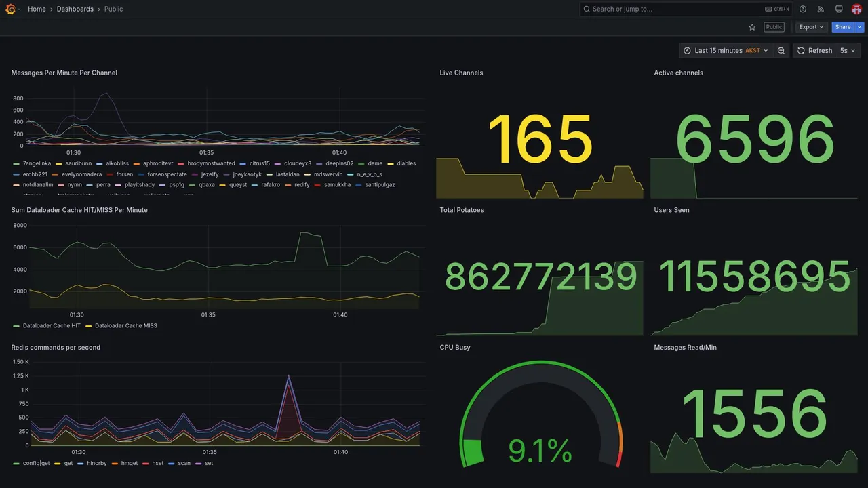Expand the Share button arrow
Image resolution: width=868 pixels, height=488 pixels.
point(859,27)
